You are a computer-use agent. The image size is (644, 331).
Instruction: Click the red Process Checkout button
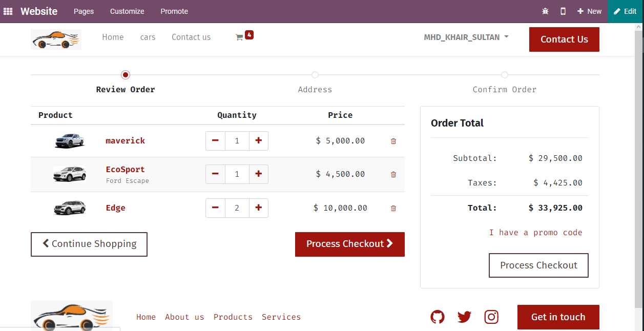point(349,244)
